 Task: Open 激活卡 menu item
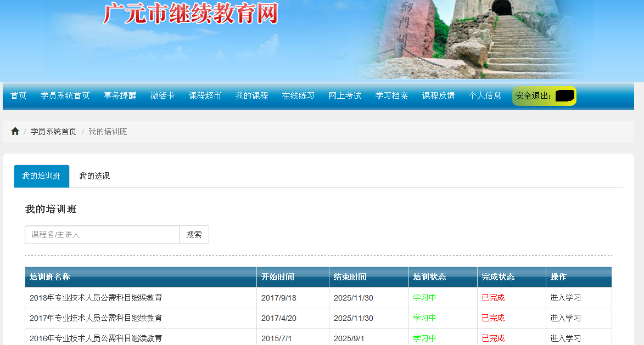coord(163,95)
